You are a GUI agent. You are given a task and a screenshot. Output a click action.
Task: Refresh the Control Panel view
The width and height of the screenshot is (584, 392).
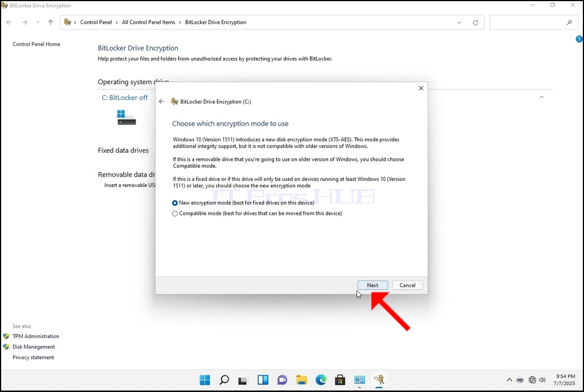click(475, 22)
